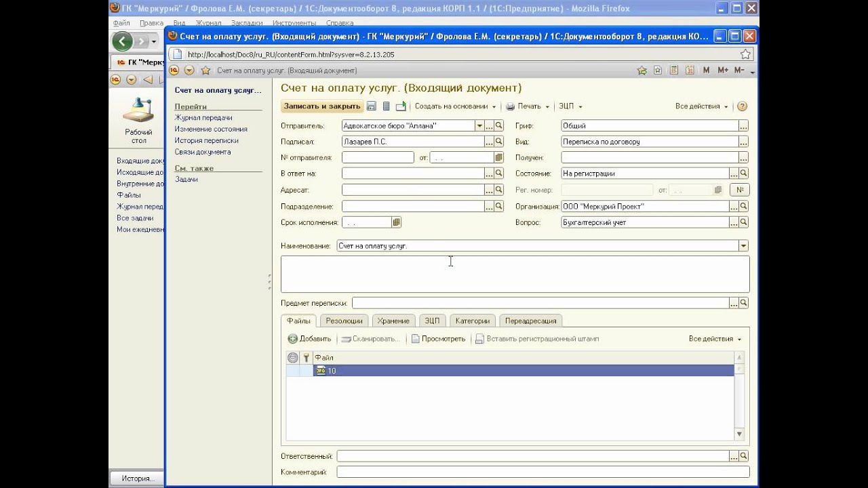868x488 pixels.
Task: Click the calculator icon in the 1C toolbar
Action: [674, 70]
